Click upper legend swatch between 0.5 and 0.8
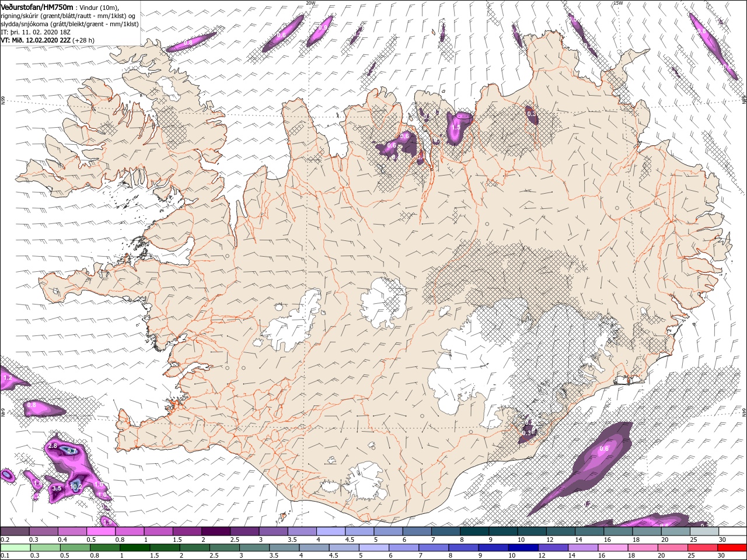 click(101, 531)
